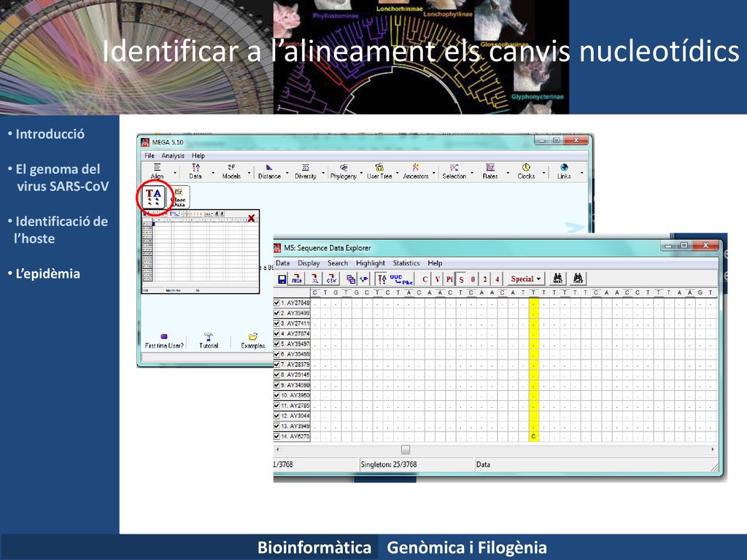Click the First time User? shortcut
This screenshot has width=747, height=560.
coord(164,341)
